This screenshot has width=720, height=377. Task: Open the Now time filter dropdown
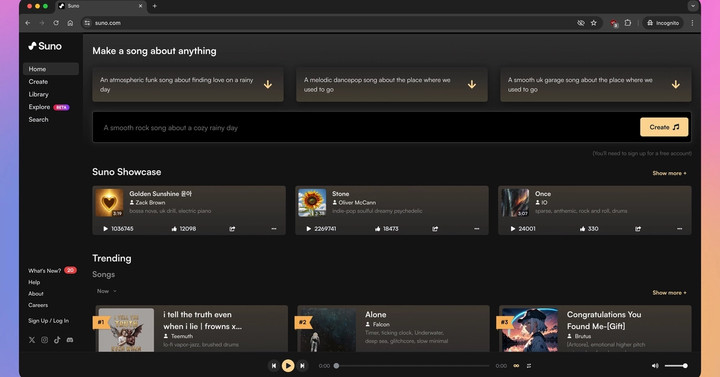point(107,291)
